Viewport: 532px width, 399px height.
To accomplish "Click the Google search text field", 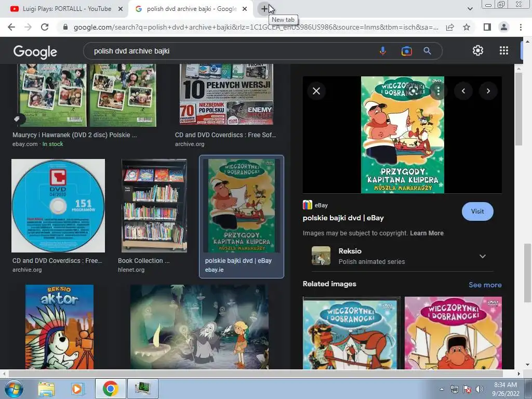I will pos(231,51).
